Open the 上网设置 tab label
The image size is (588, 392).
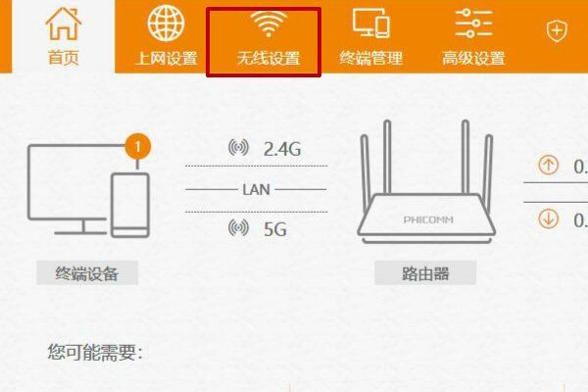pos(167,59)
